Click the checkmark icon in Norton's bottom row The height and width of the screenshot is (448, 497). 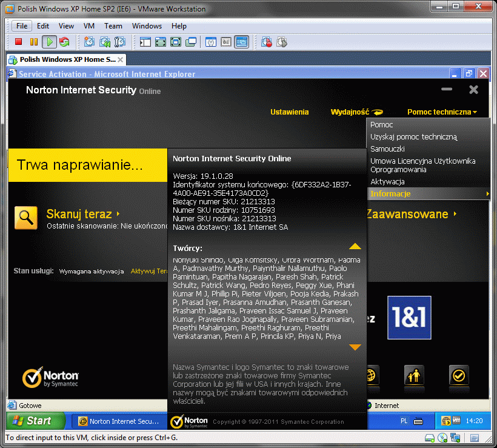pyautogui.click(x=459, y=375)
